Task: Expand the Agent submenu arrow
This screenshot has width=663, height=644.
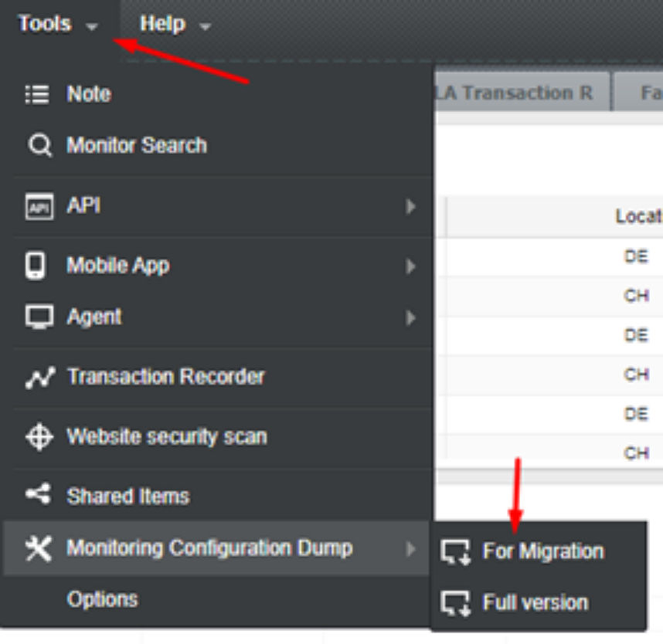Action: (410, 318)
